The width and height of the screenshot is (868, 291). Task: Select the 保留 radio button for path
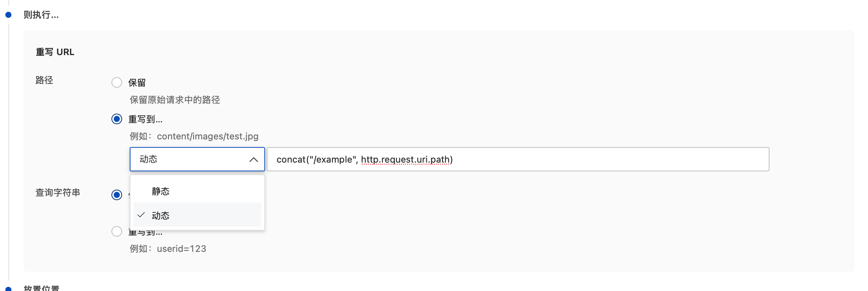(117, 82)
